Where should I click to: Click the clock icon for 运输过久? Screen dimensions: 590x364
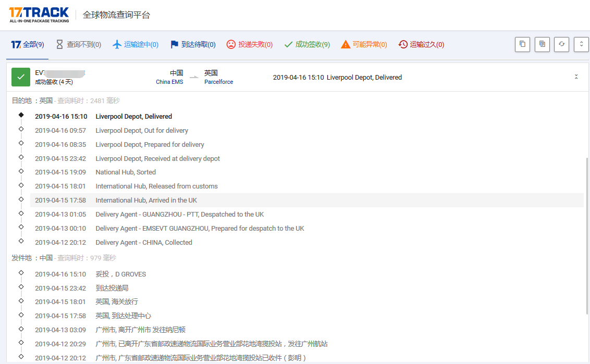[x=403, y=45]
